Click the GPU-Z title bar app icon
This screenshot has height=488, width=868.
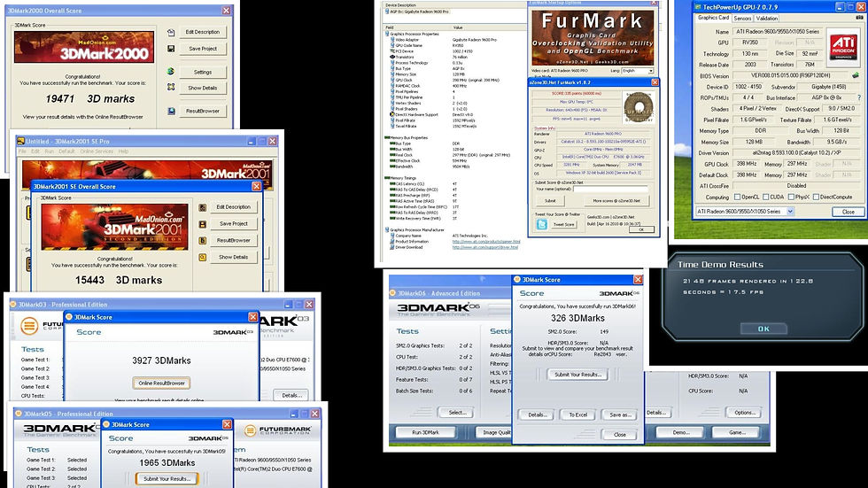pyautogui.click(x=698, y=7)
